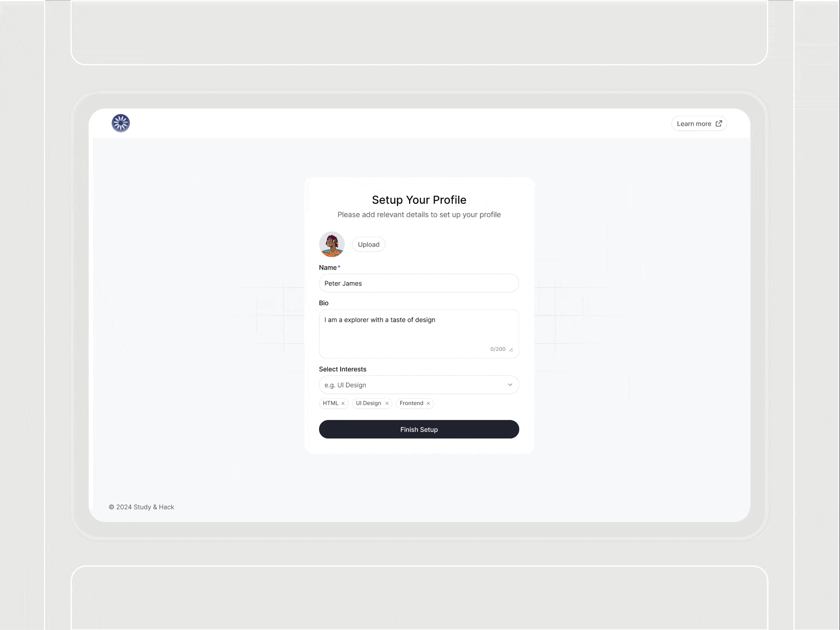Click the Name input field
This screenshot has width=840, height=630.
pyautogui.click(x=419, y=283)
